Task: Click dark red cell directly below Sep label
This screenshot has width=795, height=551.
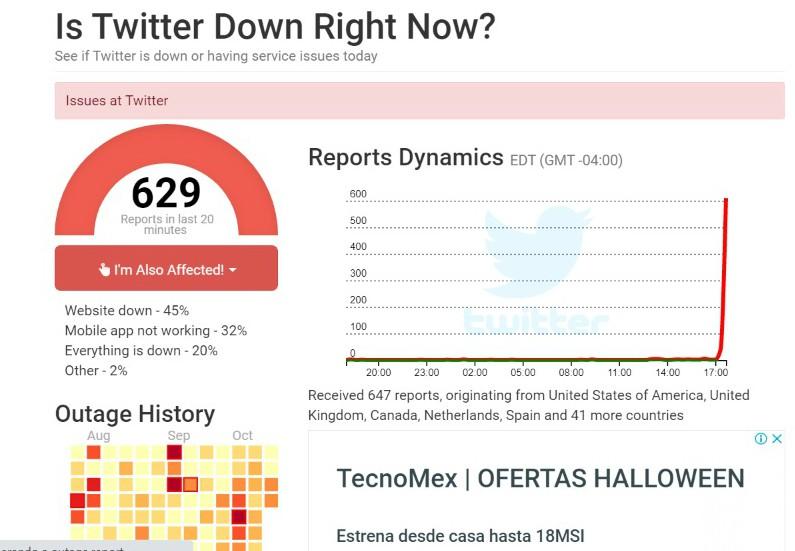Action: coord(175,452)
